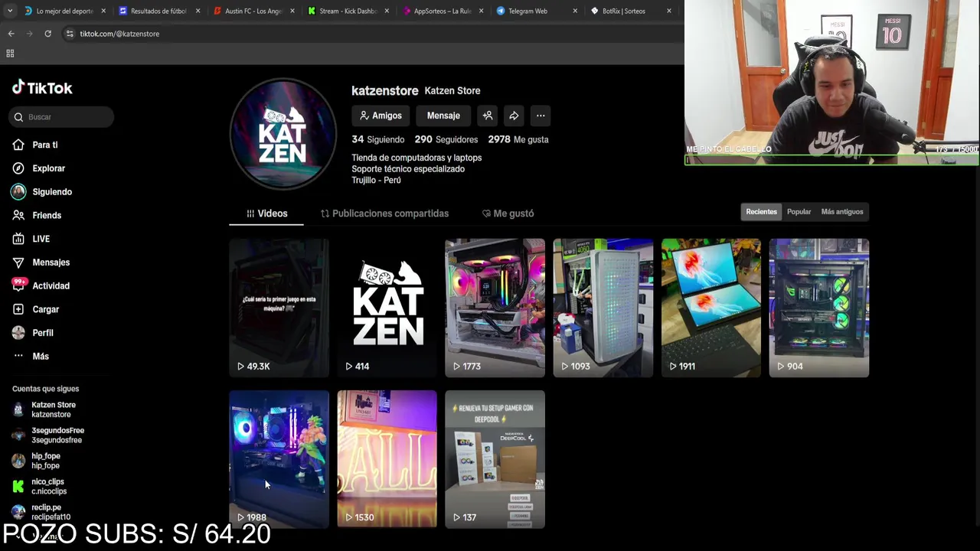This screenshot has width=980, height=551.
Task: Open the video with 1988 views
Action: (279, 459)
